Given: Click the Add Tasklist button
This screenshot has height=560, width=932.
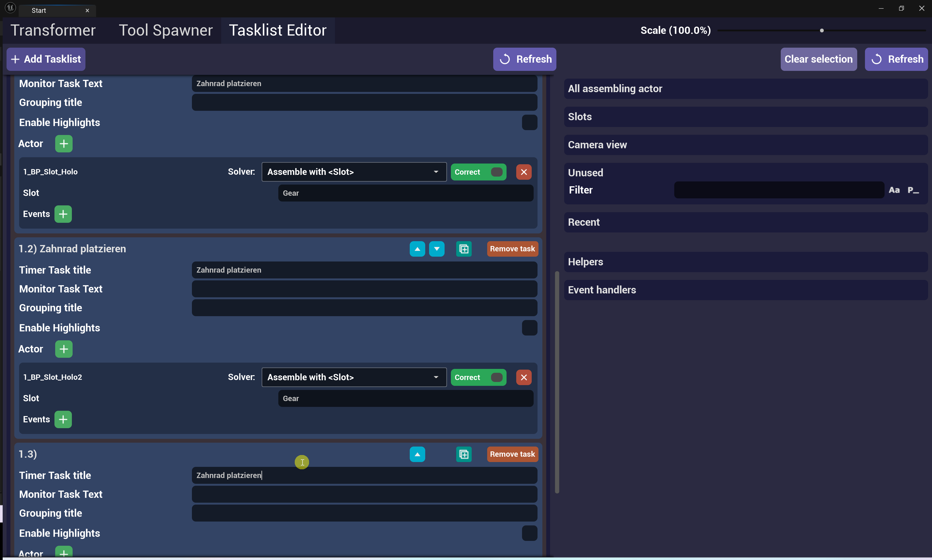Looking at the screenshot, I should (46, 59).
